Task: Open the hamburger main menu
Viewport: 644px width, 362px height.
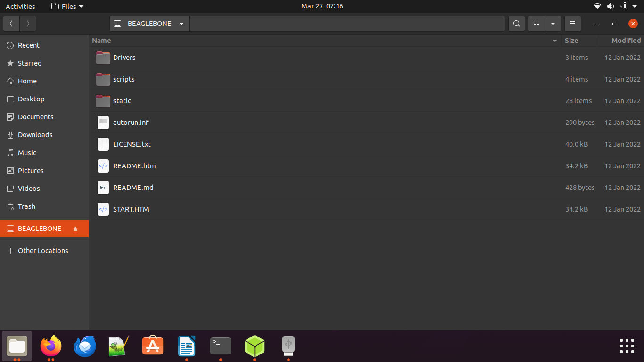Action: tap(572, 24)
